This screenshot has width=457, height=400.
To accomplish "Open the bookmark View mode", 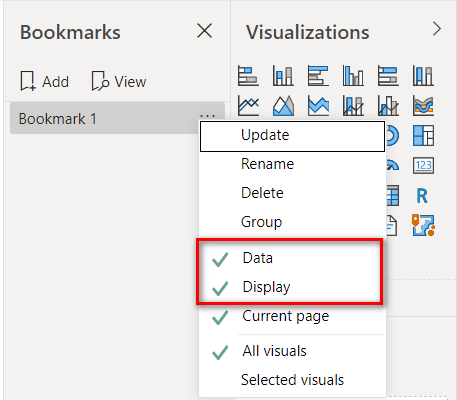I will [119, 81].
